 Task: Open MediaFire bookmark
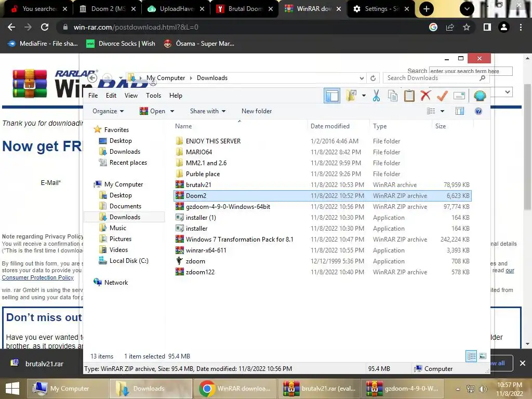(x=43, y=44)
